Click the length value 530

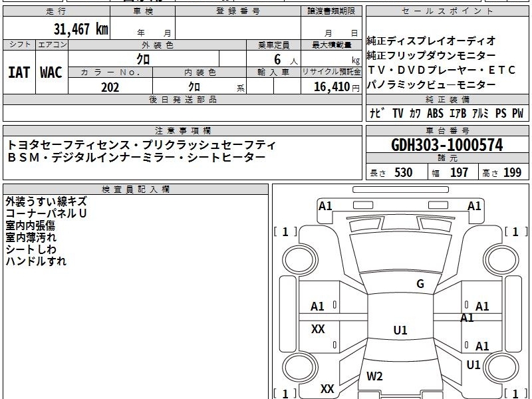click(x=404, y=173)
